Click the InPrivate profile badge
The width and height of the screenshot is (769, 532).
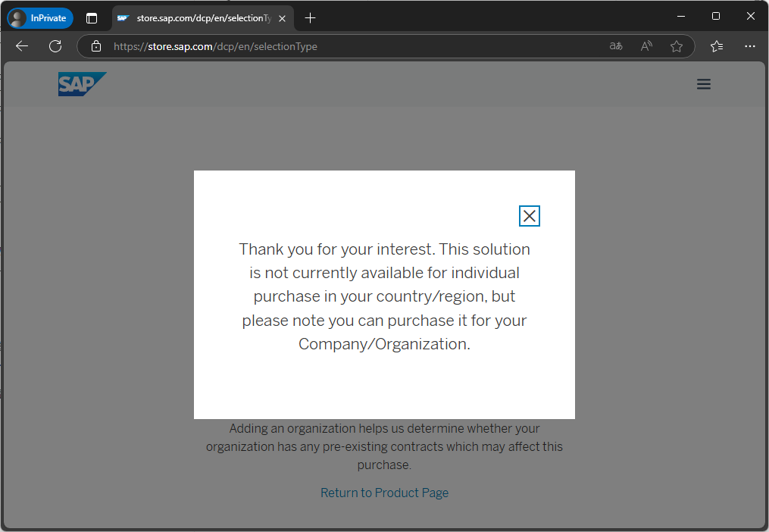(x=40, y=18)
